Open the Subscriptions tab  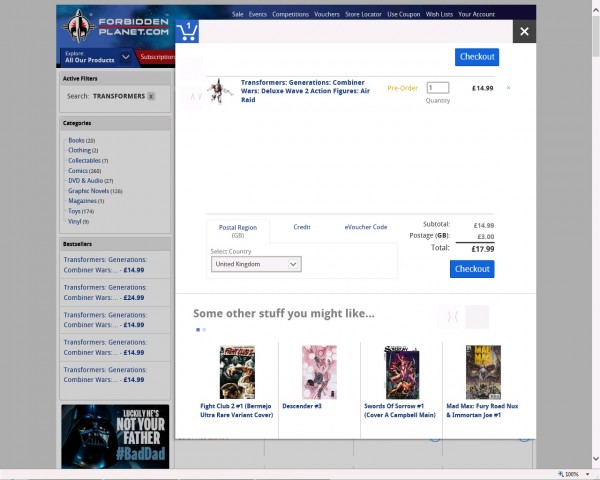[x=157, y=57]
